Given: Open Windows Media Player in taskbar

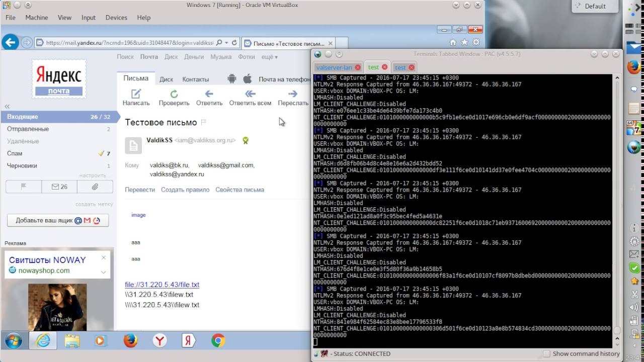Looking at the screenshot, I should [101, 340].
